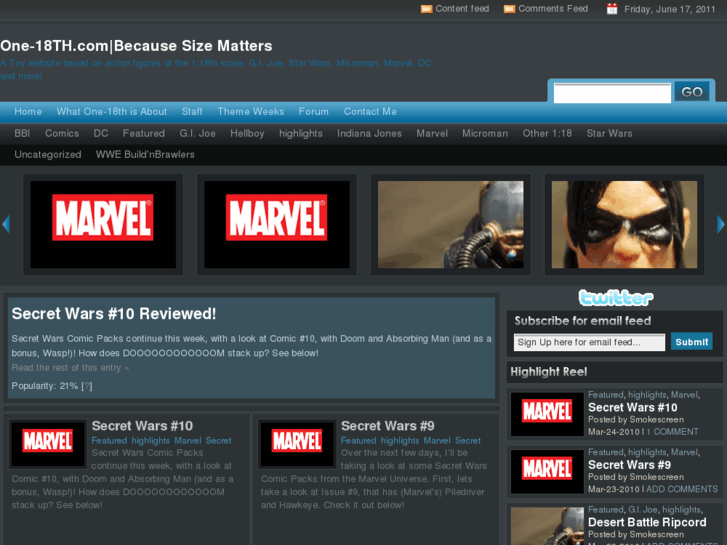Click the left carousel arrow
727x545 pixels.
[6, 224]
